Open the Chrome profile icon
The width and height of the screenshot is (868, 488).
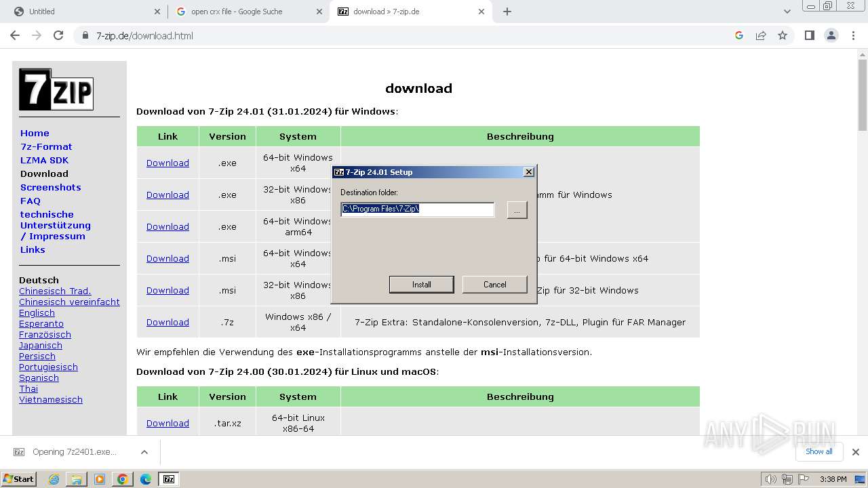pyautogui.click(x=831, y=35)
